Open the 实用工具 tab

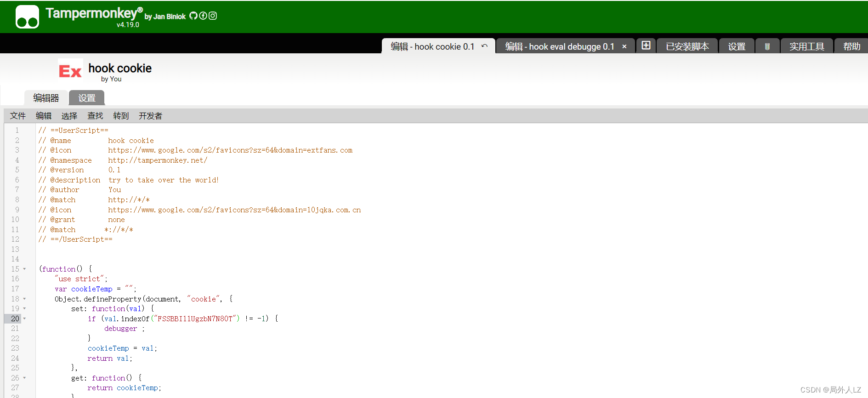point(806,46)
